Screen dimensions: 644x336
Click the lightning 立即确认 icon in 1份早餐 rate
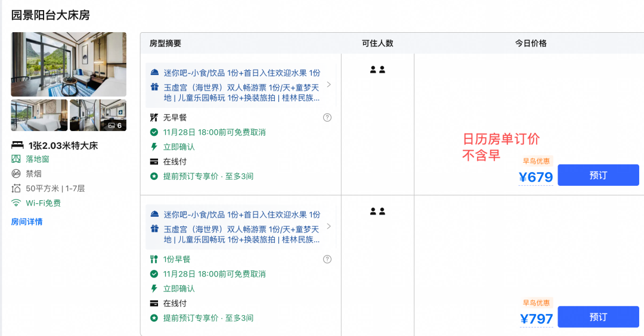pyautogui.click(x=154, y=288)
